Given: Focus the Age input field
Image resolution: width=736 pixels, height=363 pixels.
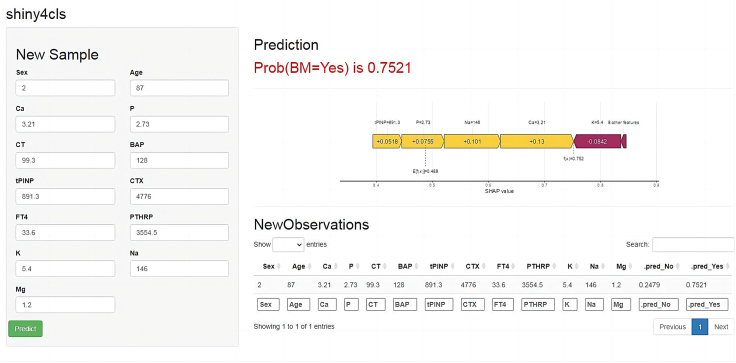Looking at the screenshot, I should point(179,88).
